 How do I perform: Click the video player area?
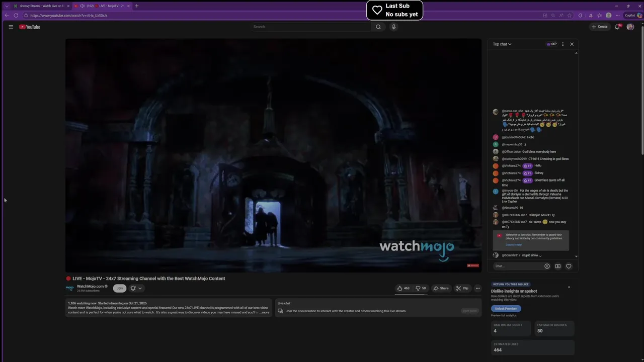point(273,155)
